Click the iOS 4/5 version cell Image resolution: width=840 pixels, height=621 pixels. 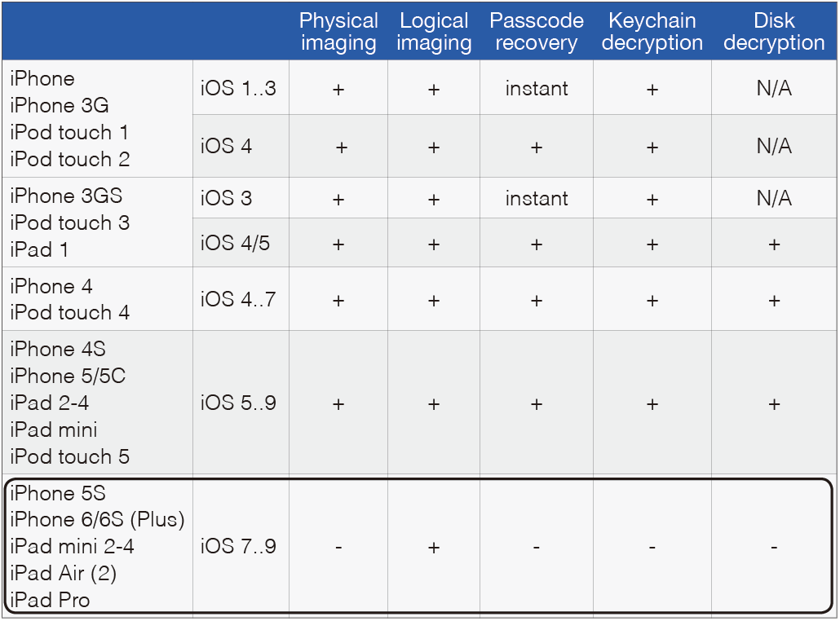pos(235,243)
